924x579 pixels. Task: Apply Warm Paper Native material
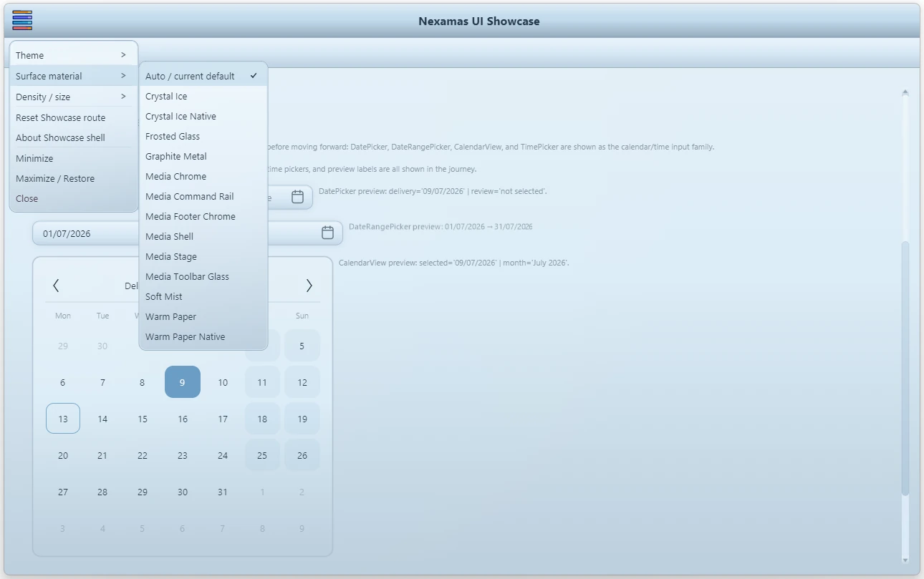point(203,336)
